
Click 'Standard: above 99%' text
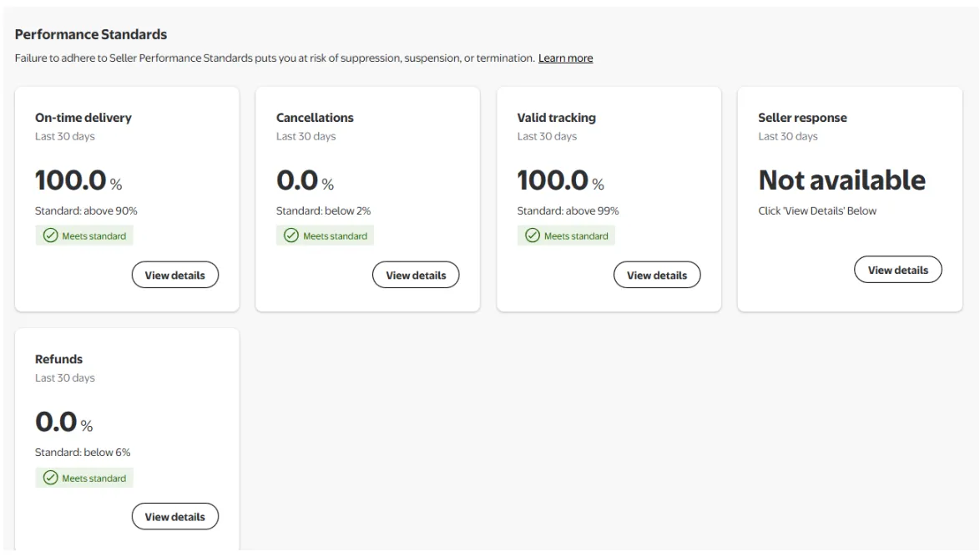568,210
